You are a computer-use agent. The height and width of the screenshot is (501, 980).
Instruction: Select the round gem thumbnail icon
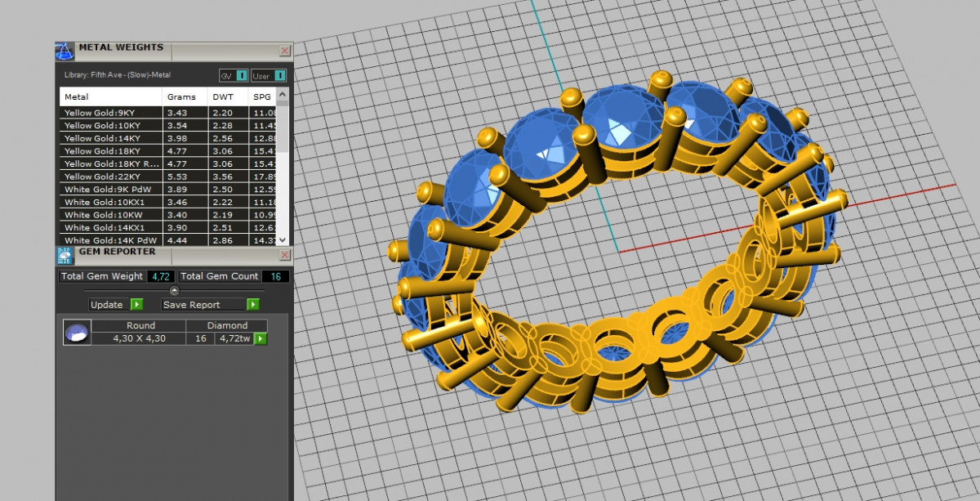(77, 332)
